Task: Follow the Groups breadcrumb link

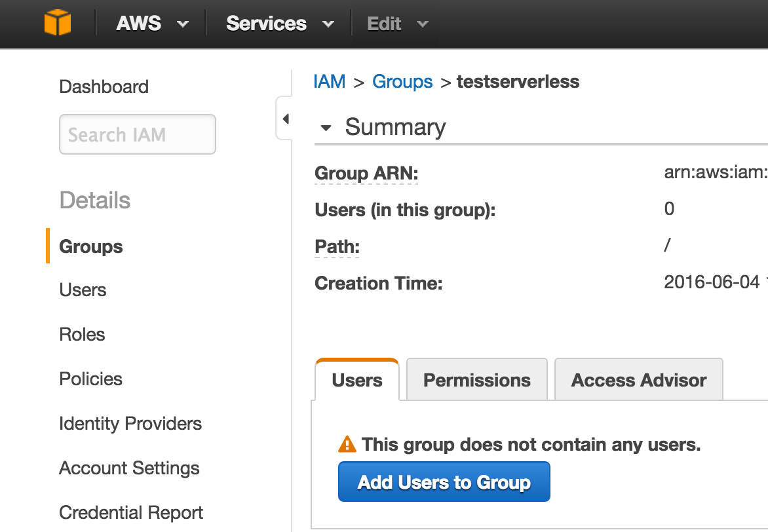Action: pos(402,81)
